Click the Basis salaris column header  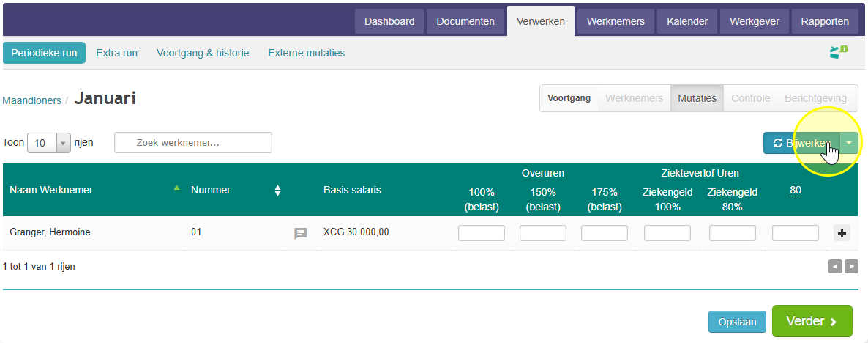pos(352,190)
